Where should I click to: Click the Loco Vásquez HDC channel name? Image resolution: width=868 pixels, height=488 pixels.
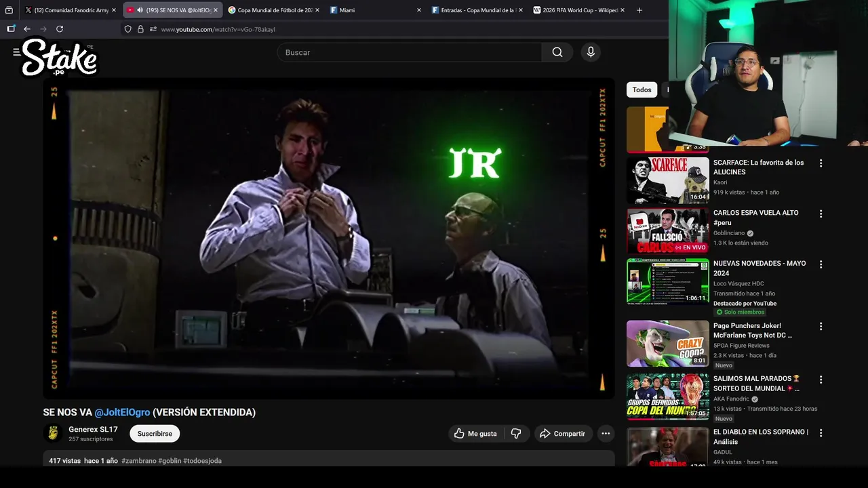point(738,283)
